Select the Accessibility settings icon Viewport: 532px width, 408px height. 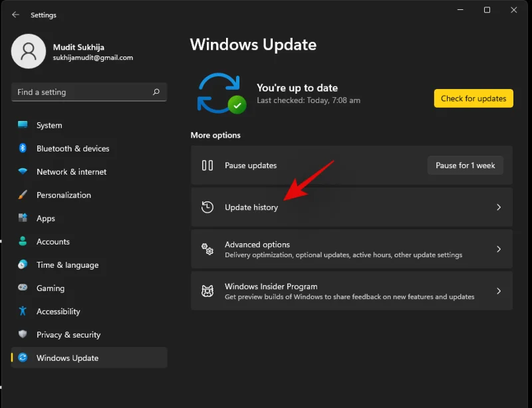point(21,311)
